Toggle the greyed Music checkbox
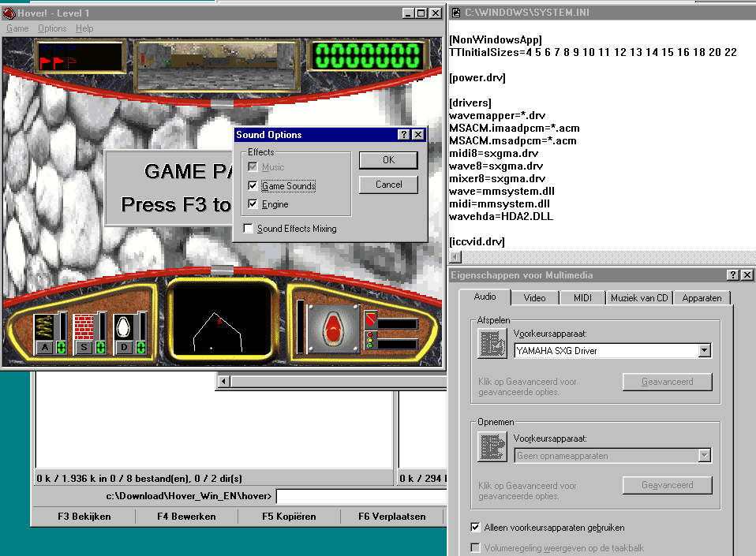This screenshot has height=556, width=756. pyautogui.click(x=253, y=166)
